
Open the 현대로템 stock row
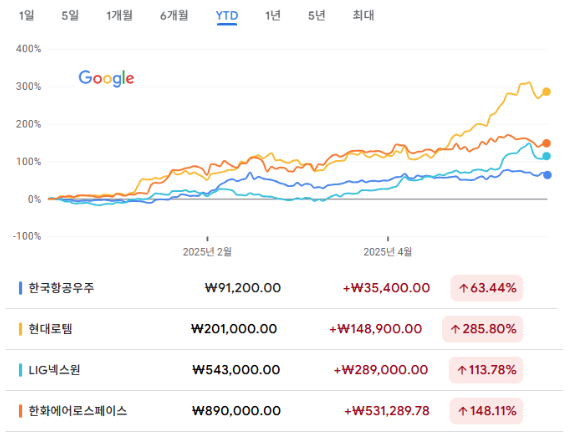(x=281, y=329)
